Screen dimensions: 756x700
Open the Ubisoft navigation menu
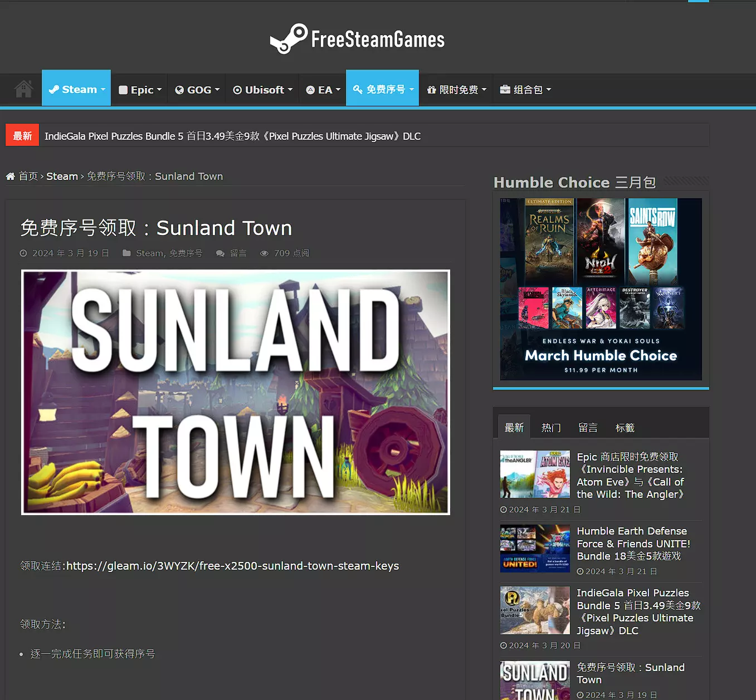(262, 90)
